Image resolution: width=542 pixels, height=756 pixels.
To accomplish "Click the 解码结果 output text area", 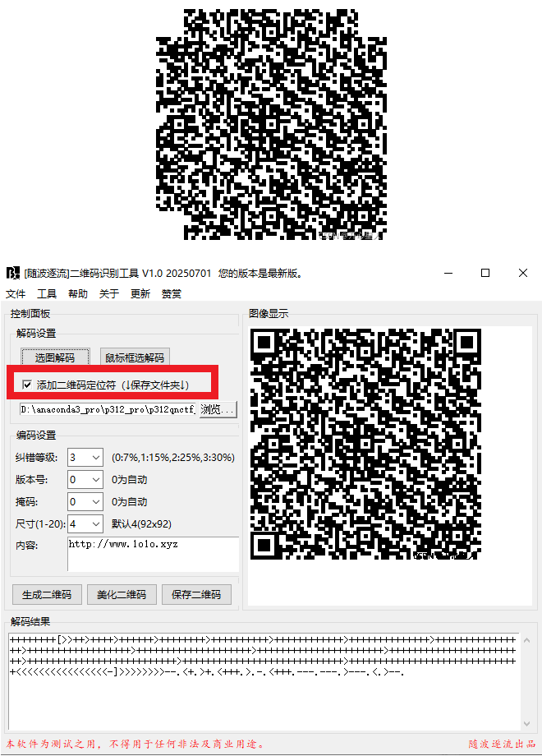I will 264,680.
